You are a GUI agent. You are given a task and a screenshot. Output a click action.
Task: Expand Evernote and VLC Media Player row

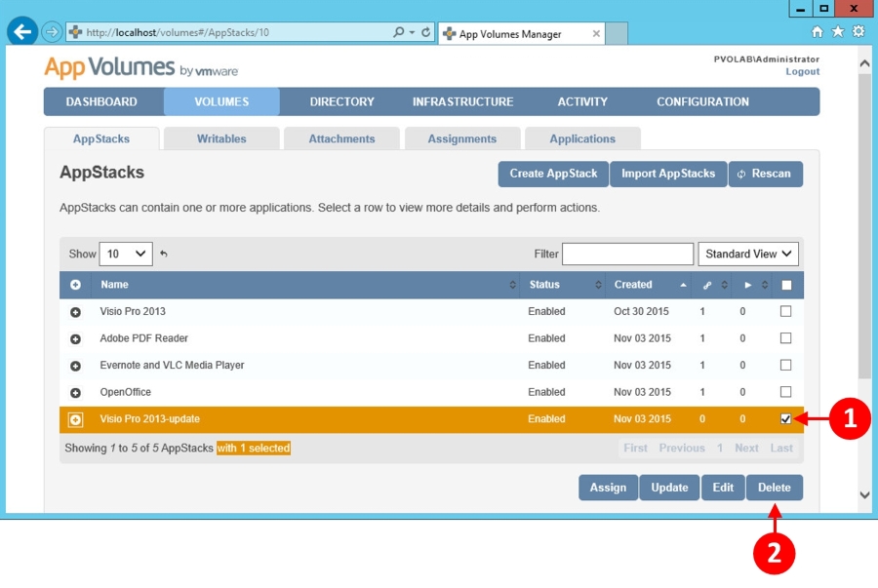pos(75,366)
